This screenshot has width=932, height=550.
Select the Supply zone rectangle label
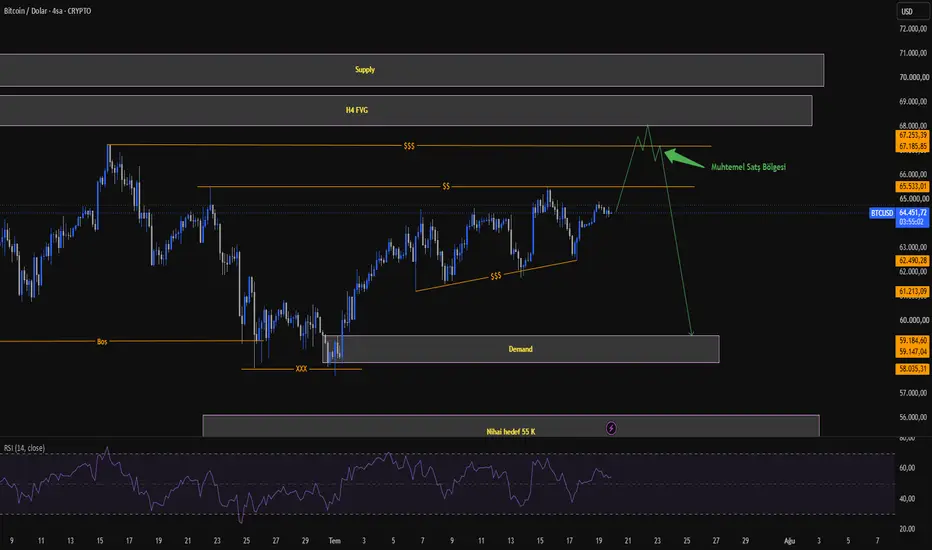(365, 70)
